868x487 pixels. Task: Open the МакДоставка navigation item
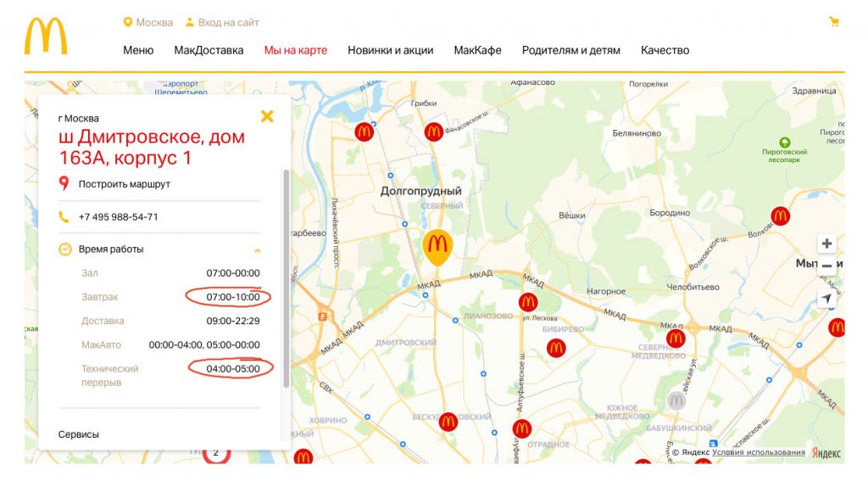click(x=209, y=50)
